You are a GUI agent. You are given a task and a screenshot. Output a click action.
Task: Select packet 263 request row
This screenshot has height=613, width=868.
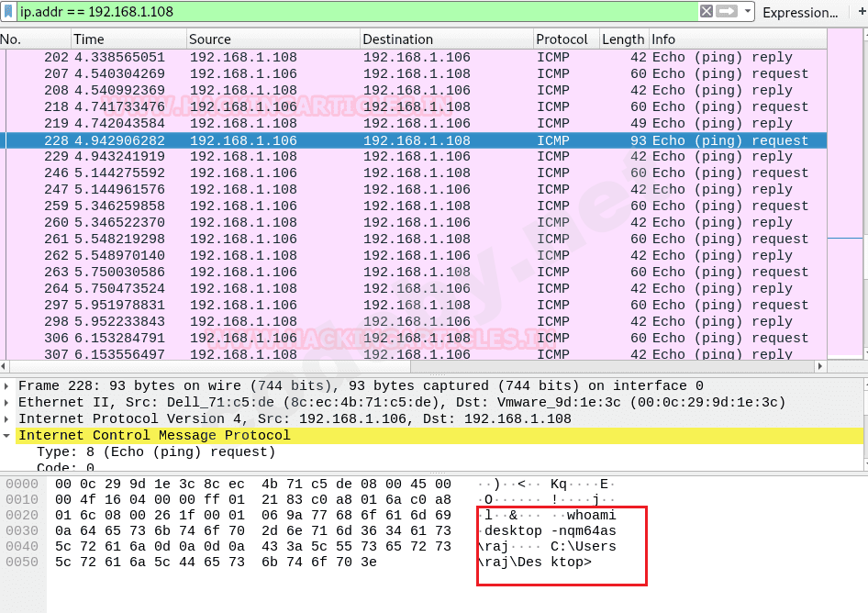415,273
